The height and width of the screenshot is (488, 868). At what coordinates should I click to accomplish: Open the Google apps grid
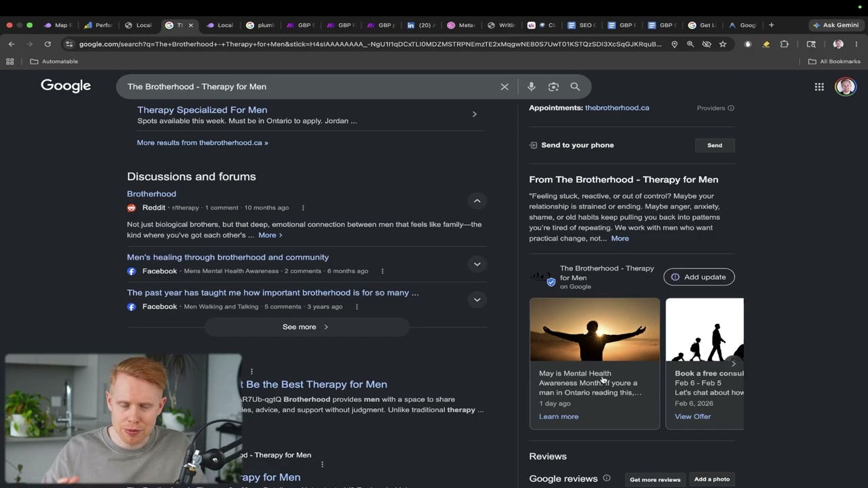pyautogui.click(x=819, y=87)
